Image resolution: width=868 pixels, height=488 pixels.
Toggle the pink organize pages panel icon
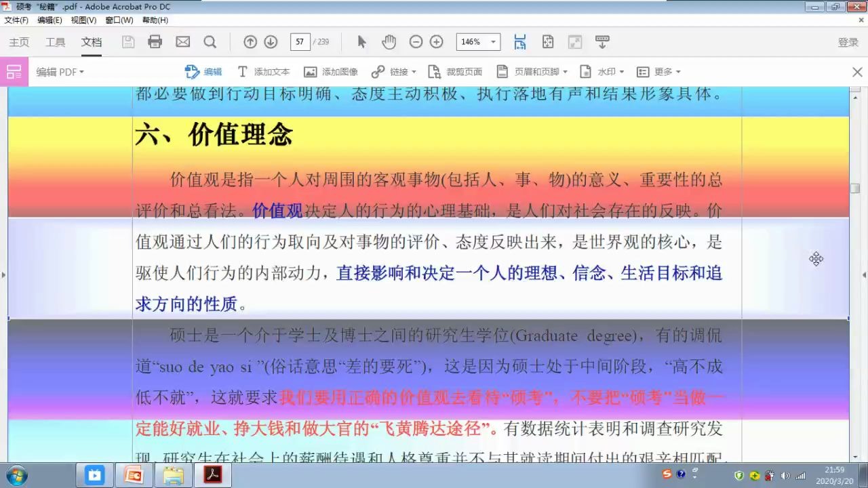click(14, 71)
